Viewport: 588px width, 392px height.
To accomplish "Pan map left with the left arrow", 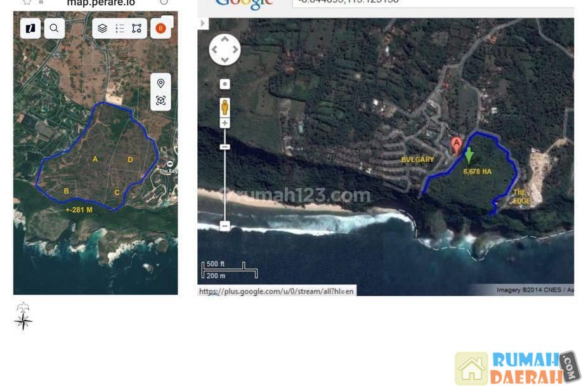I will coord(215,49).
